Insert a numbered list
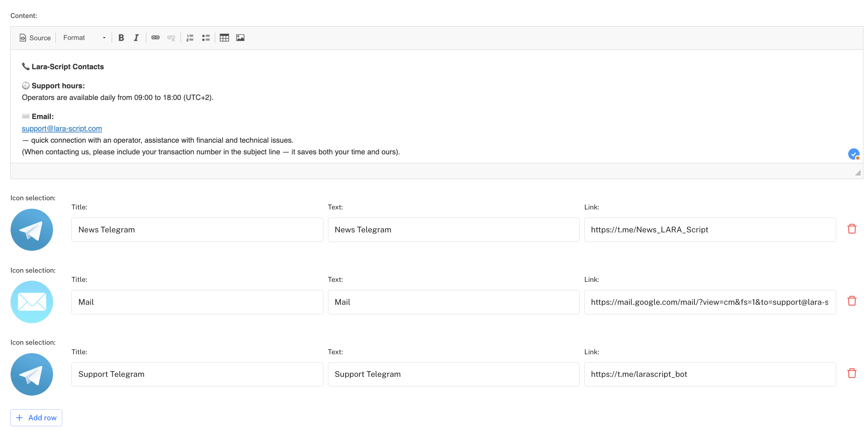Viewport: 868px width, 433px height. [190, 38]
